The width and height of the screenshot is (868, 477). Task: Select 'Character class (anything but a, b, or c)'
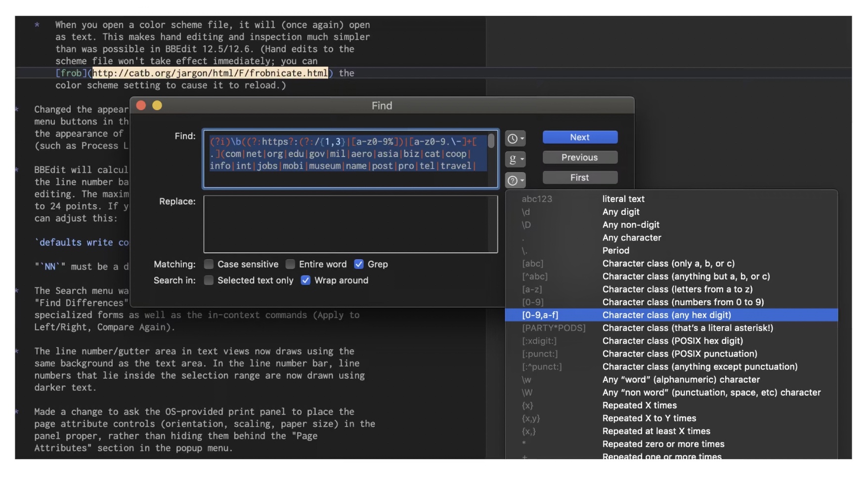671,277
